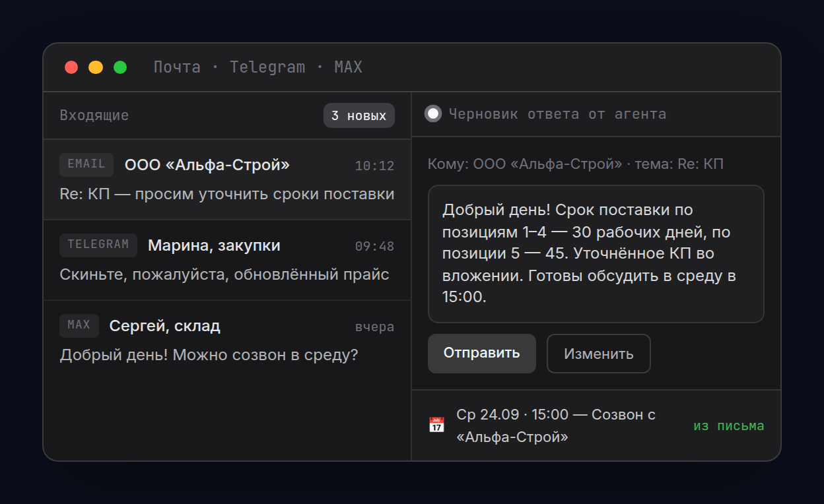Viewport: 824px width, 504px height.
Task: Click the 09:48 timestamp
Action: 374,247
